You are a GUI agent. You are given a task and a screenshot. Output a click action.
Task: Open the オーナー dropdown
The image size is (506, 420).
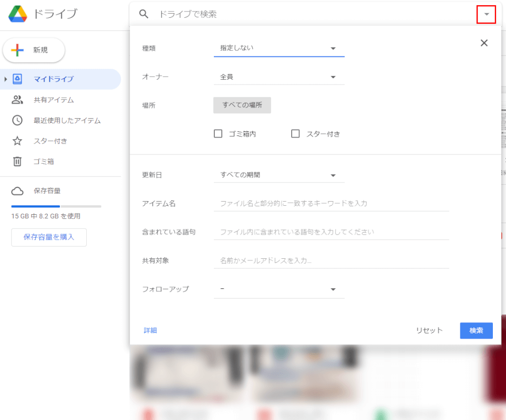coord(333,76)
